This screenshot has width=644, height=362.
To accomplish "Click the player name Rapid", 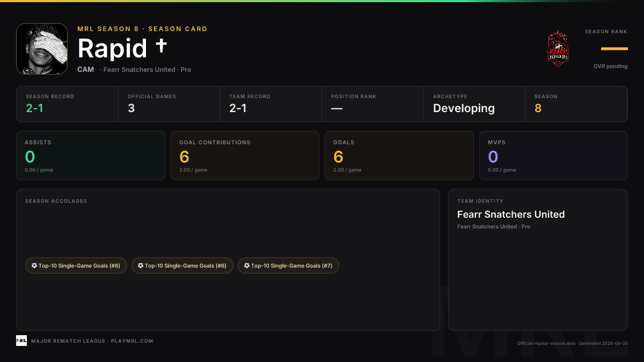I will coord(112,49).
